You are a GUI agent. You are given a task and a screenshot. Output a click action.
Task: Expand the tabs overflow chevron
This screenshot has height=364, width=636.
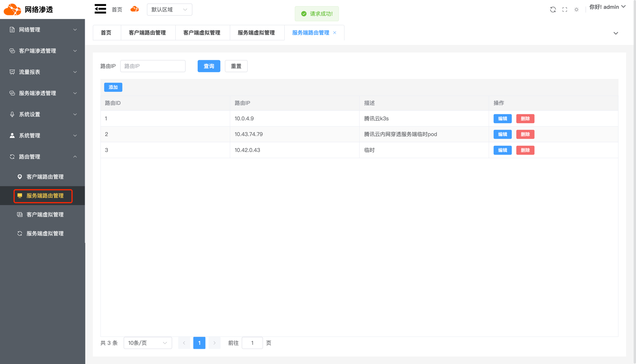click(616, 33)
